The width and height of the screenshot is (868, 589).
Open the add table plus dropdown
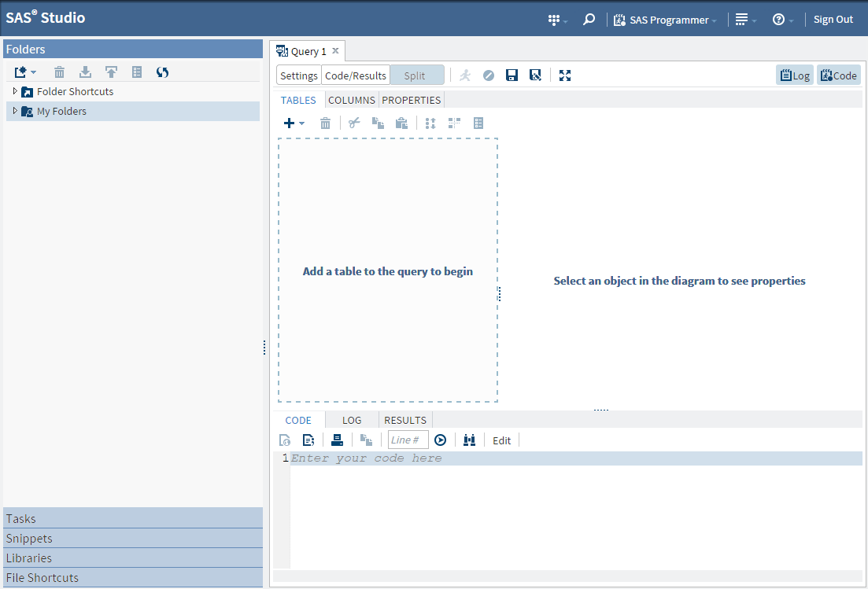click(x=294, y=123)
